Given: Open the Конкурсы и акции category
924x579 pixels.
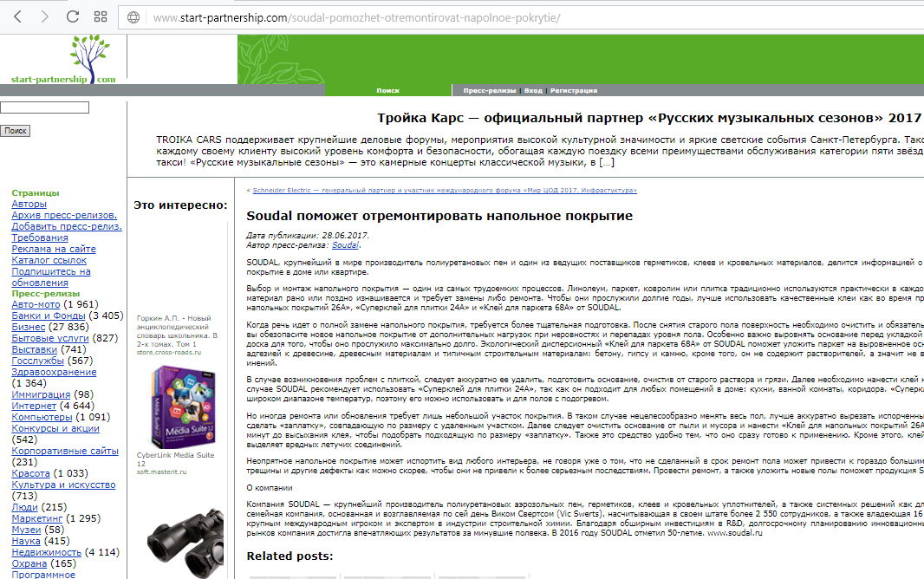Looking at the screenshot, I should [x=55, y=428].
